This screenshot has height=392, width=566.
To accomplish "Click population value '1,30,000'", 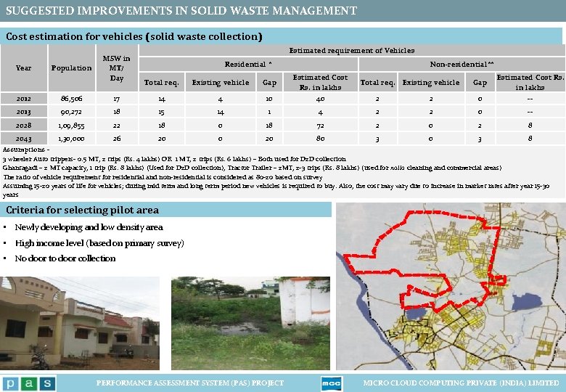I will click(71, 139).
